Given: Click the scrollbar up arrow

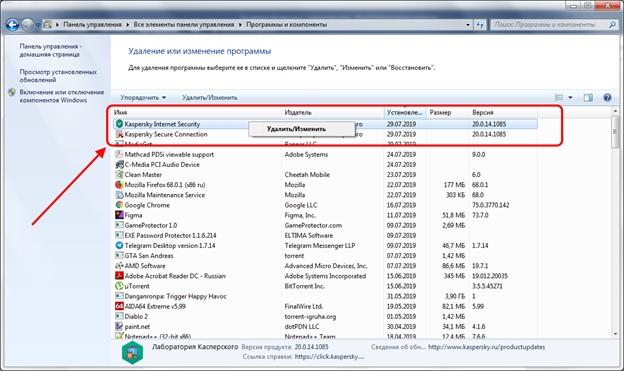Looking at the screenshot, I should (x=616, y=112).
